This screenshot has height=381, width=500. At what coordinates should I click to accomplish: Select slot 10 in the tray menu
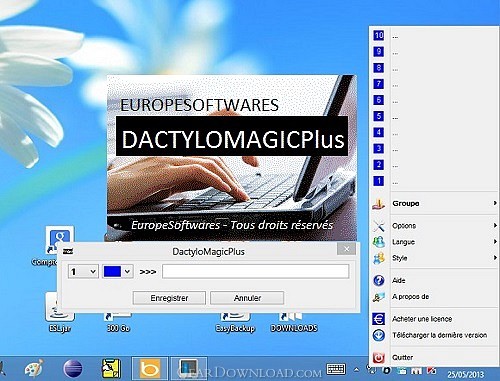pyautogui.click(x=433, y=35)
